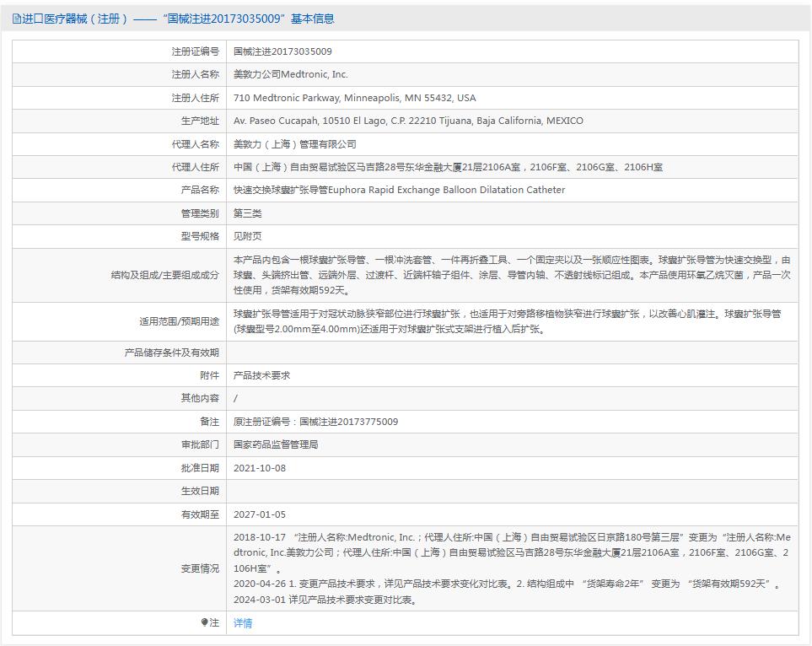812x646 pixels.
Task: Select the 变更情况 label
Action: click(200, 568)
